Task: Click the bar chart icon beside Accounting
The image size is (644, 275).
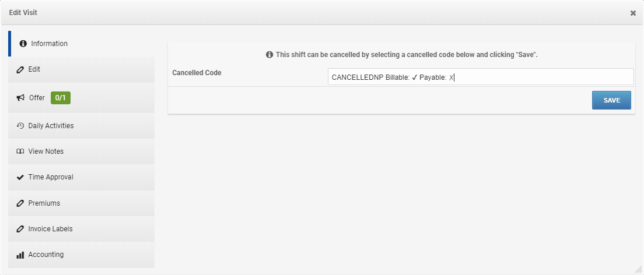Action: pos(20,255)
